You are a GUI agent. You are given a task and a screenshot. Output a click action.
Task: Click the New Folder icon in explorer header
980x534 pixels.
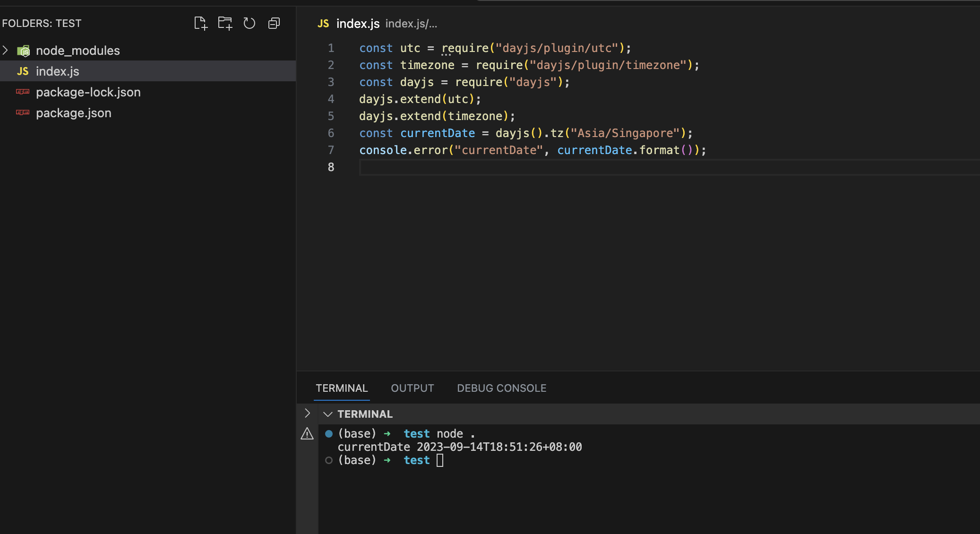(x=225, y=23)
